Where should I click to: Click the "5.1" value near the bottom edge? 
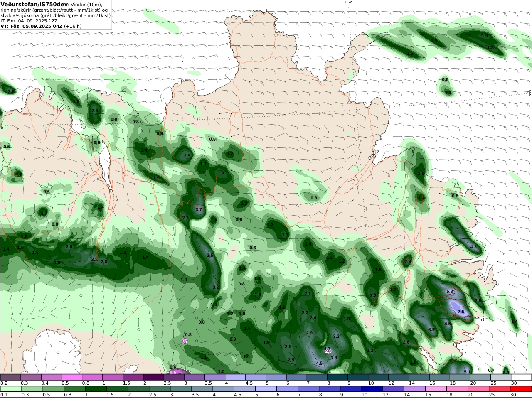pos(467,372)
